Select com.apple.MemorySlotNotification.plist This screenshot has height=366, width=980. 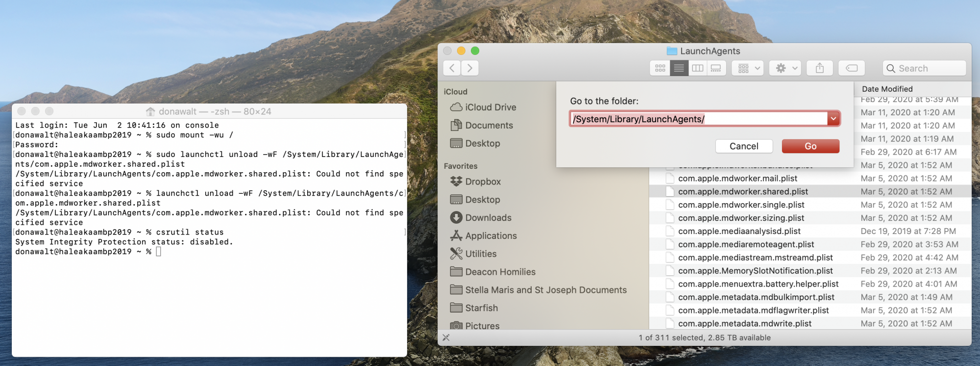(755, 271)
